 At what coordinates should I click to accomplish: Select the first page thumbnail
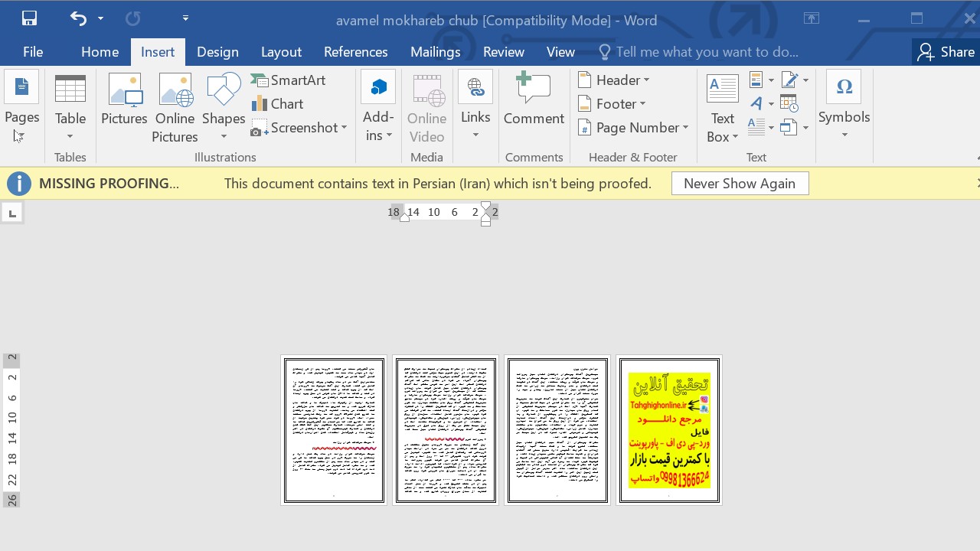[x=334, y=430]
